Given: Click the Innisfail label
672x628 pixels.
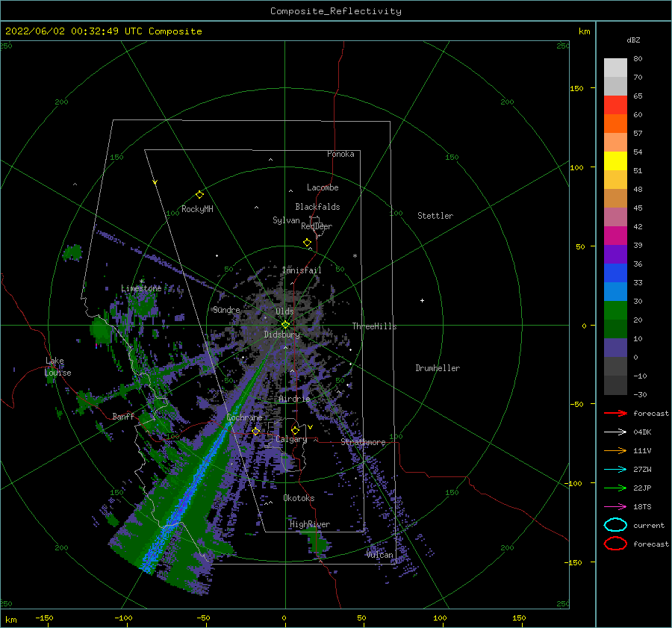Looking at the screenshot, I should (302, 270).
